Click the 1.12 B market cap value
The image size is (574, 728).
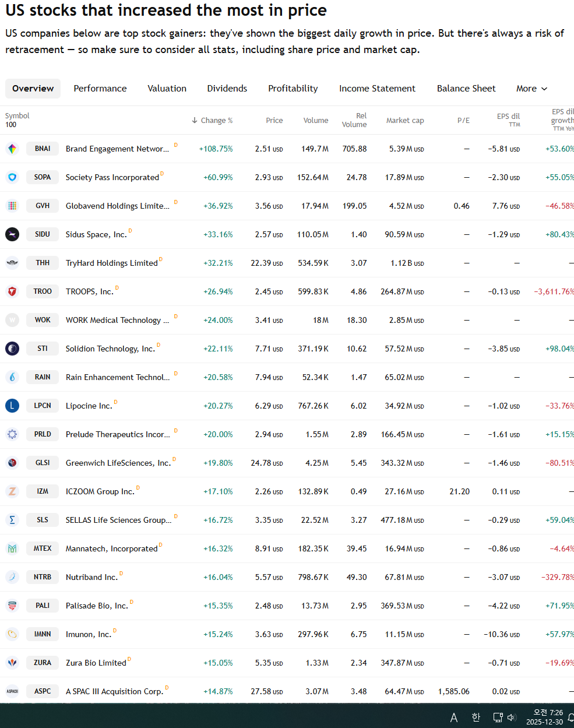407,263
